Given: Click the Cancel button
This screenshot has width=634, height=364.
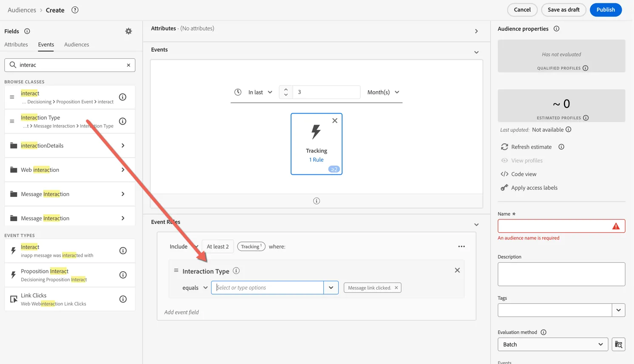Looking at the screenshot, I should (522, 10).
